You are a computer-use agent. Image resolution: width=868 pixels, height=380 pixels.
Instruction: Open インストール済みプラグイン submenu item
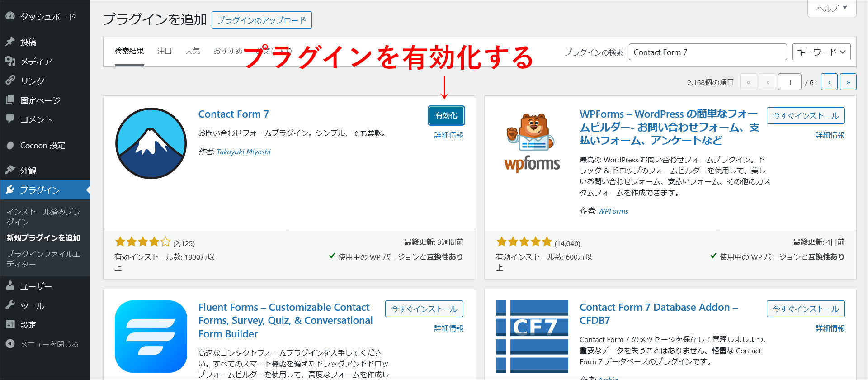click(43, 217)
